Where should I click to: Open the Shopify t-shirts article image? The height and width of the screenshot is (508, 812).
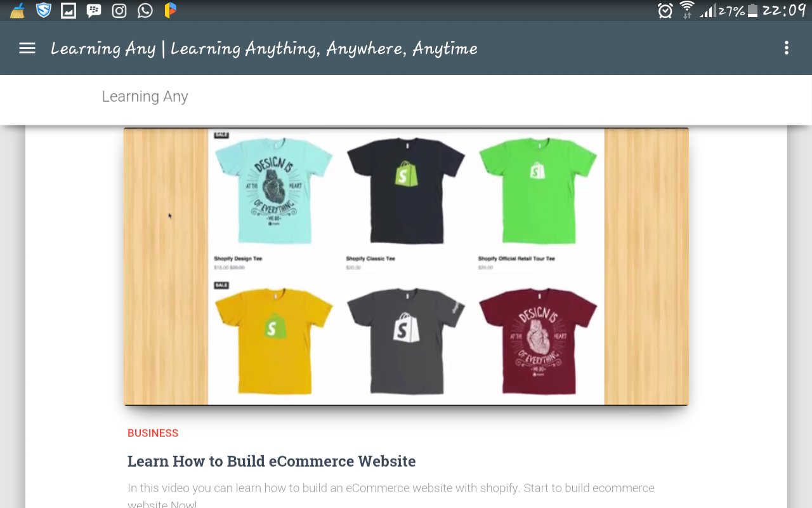[406, 266]
